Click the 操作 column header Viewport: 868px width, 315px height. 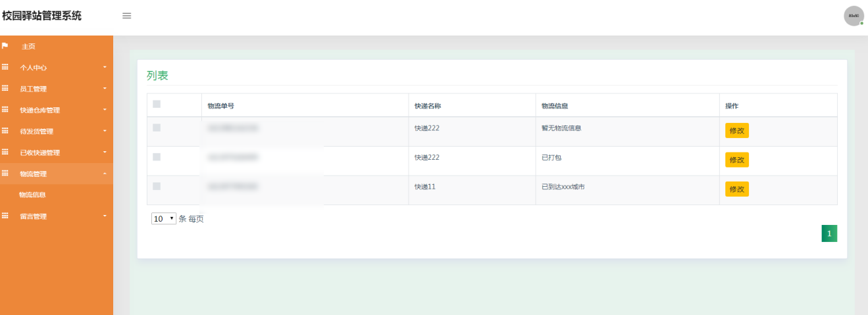(x=732, y=106)
